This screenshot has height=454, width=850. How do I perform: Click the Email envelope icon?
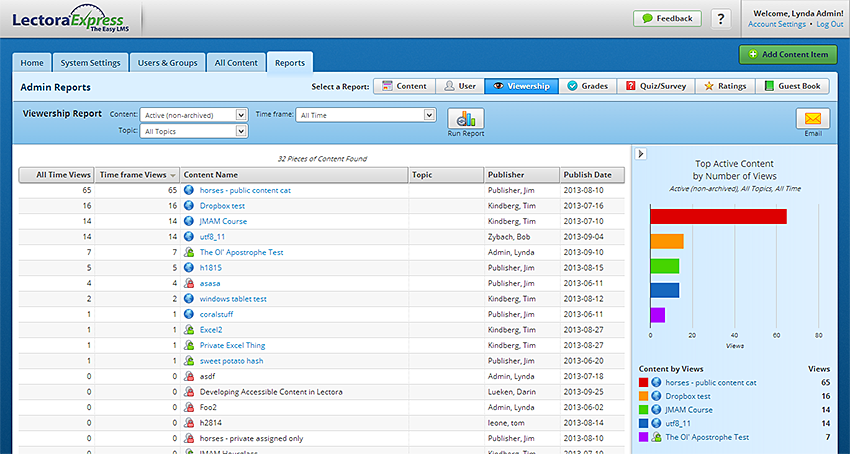pos(813,118)
